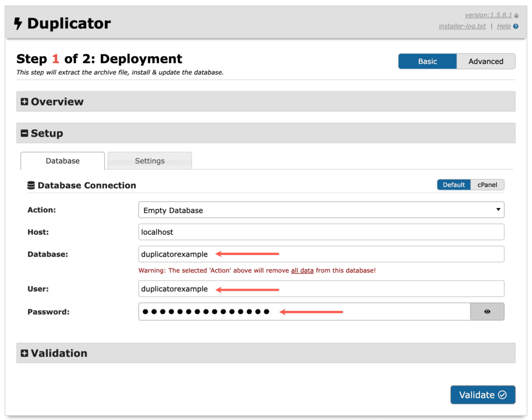The width and height of the screenshot is (532, 420).
Task: Click the plus icon next to Validation
Action: coord(24,353)
